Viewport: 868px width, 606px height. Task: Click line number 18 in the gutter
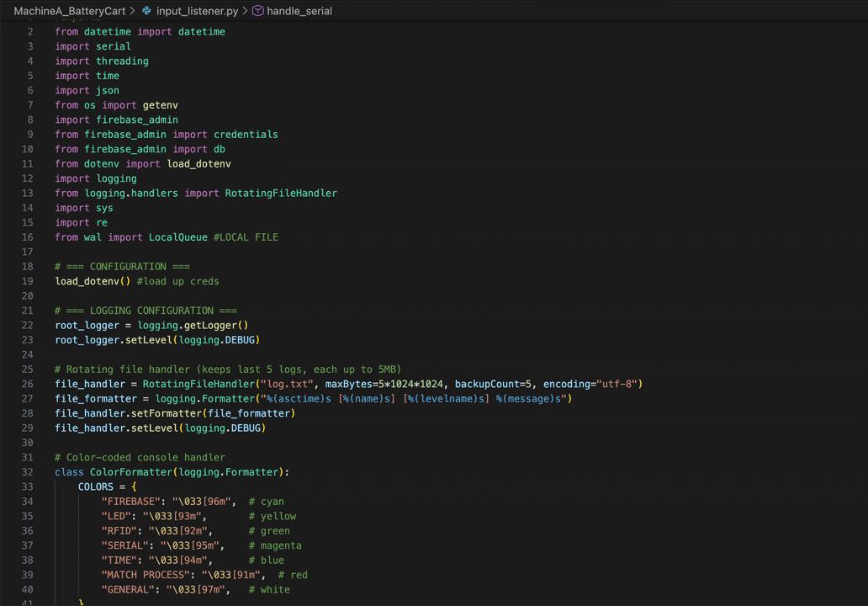click(29, 267)
